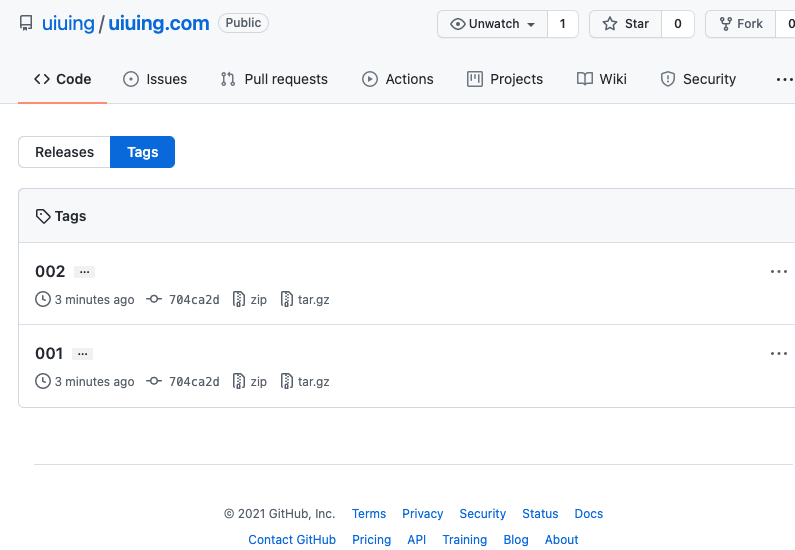
Task: Download the tar.gz archive of tag 002
Action: pyautogui.click(x=314, y=300)
